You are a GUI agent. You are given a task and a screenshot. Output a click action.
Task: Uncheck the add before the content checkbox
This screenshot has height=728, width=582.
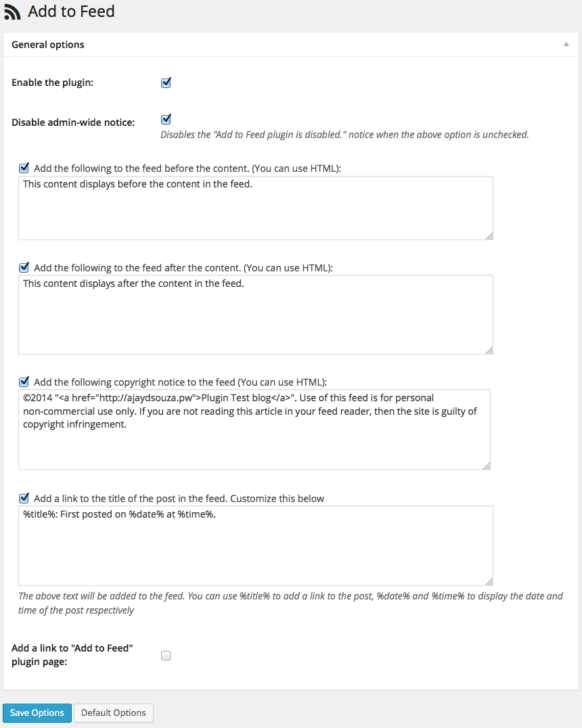pos(24,168)
